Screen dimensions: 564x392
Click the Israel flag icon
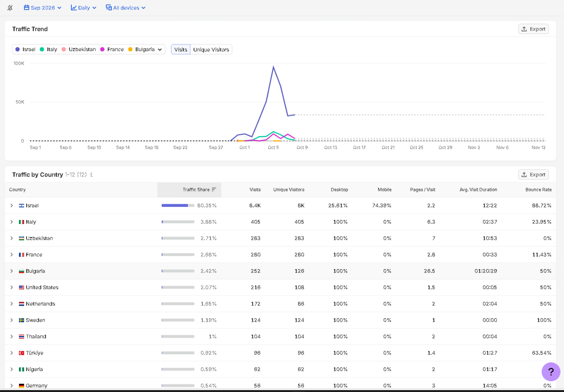coord(21,205)
